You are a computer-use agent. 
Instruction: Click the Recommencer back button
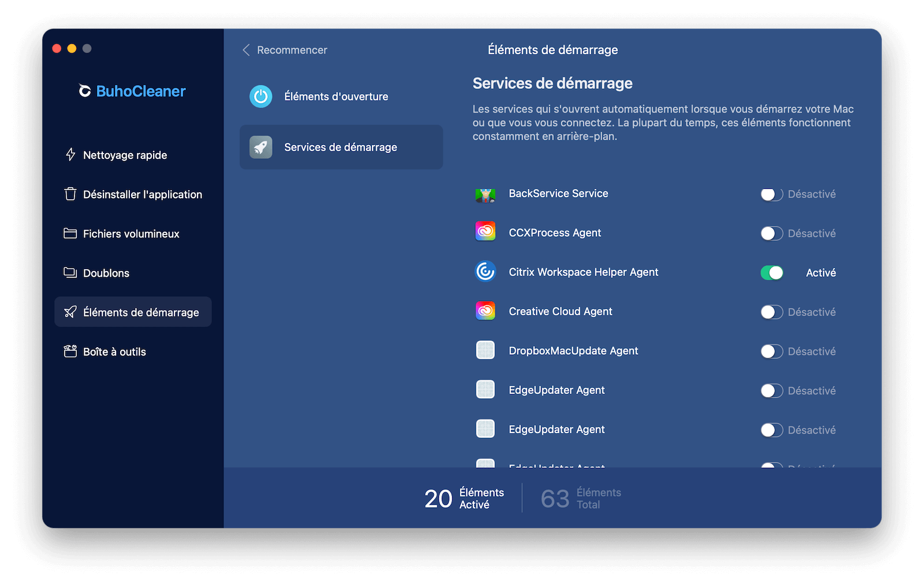coord(285,50)
